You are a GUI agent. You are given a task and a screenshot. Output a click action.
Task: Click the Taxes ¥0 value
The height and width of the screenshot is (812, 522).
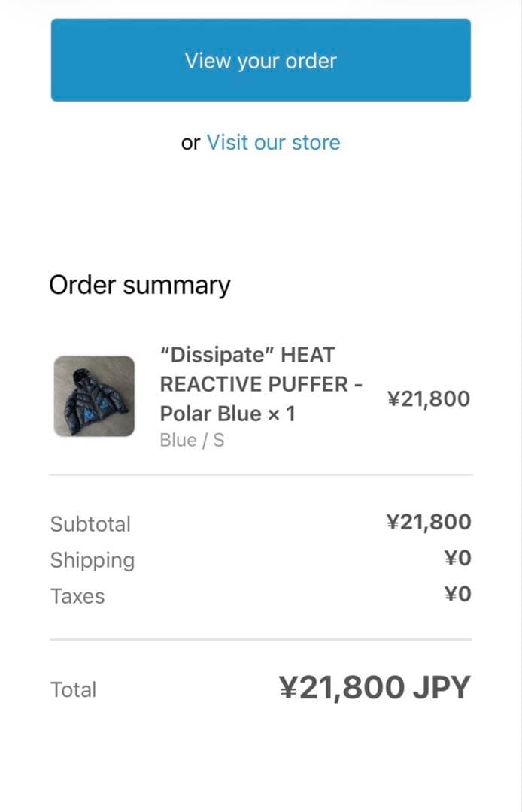[x=457, y=595]
